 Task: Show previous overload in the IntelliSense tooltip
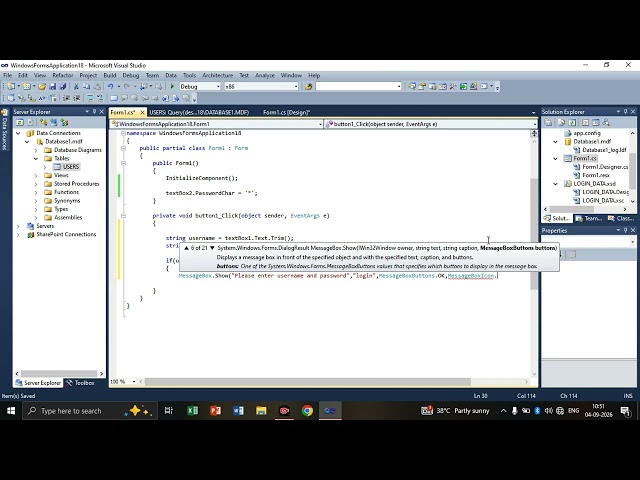tap(186, 248)
